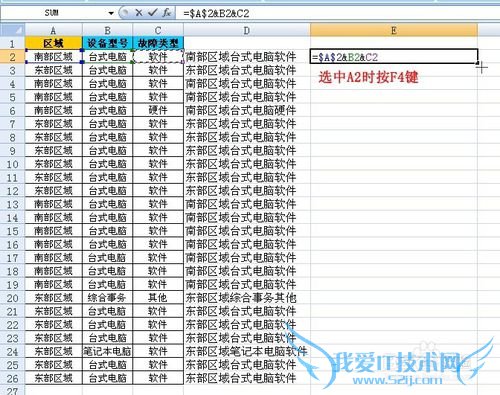The image size is (500, 395).
Task: Click the Select All corner button
Action: point(12,30)
